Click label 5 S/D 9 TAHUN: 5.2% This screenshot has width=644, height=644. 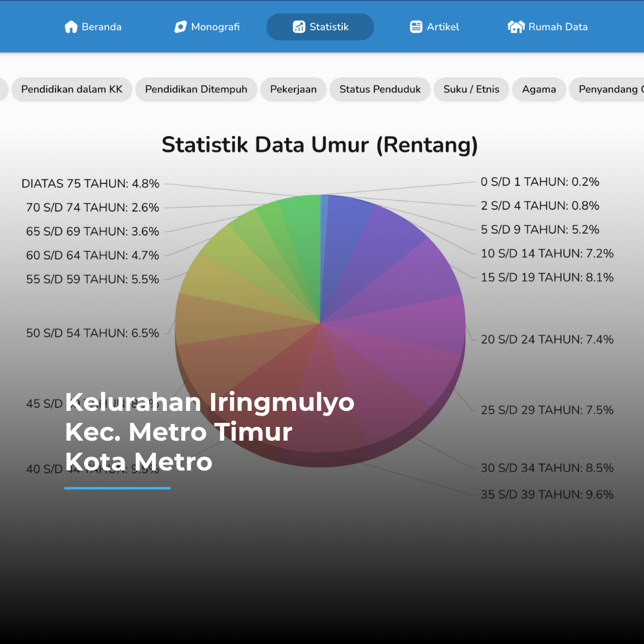[x=540, y=229]
